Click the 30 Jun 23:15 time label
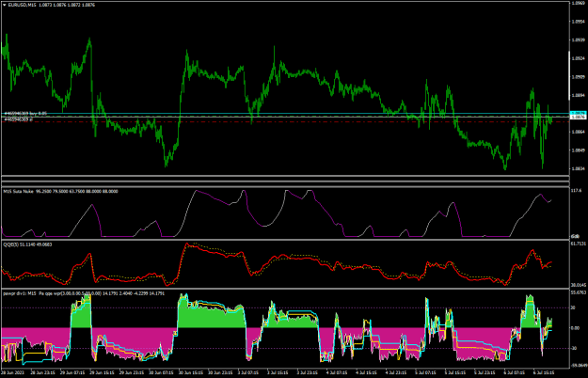 point(220,373)
